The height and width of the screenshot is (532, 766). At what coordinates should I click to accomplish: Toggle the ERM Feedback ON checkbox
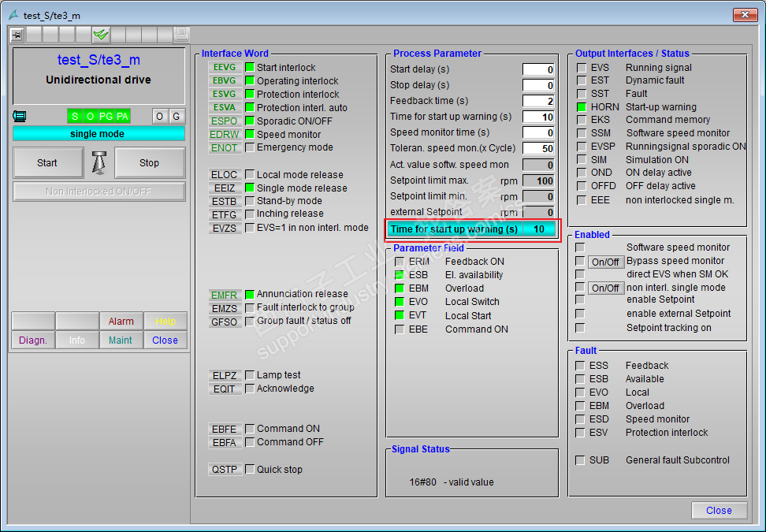click(400, 262)
